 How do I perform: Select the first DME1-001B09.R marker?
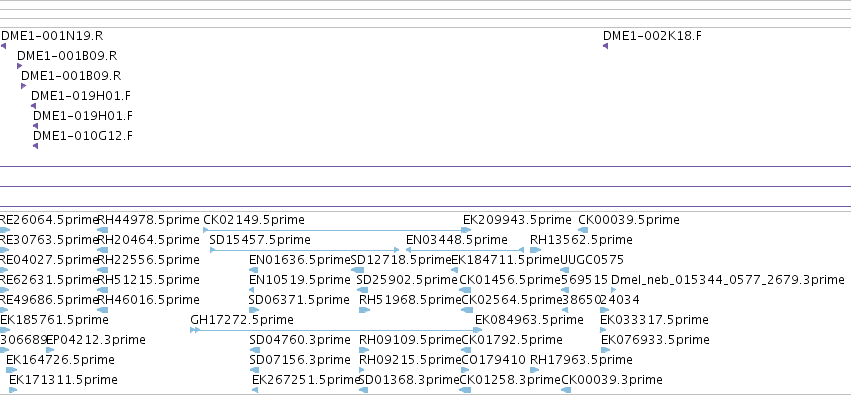tap(20, 66)
